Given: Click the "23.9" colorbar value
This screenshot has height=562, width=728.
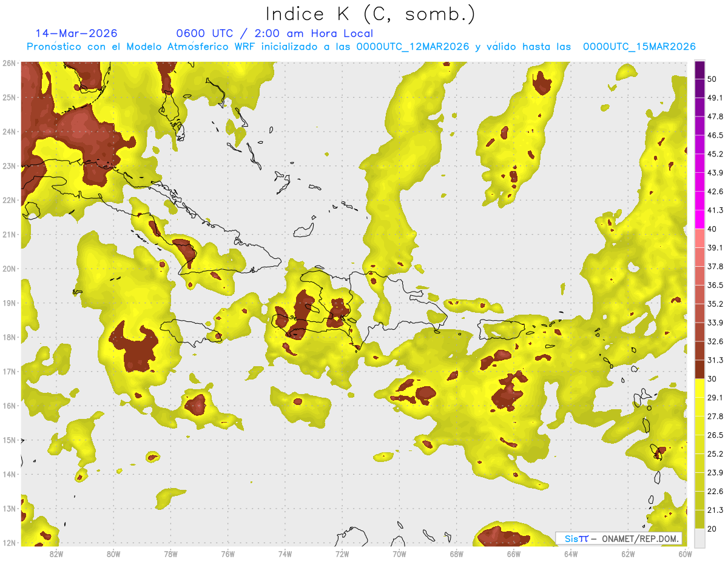Looking at the screenshot, I should 715,473.
